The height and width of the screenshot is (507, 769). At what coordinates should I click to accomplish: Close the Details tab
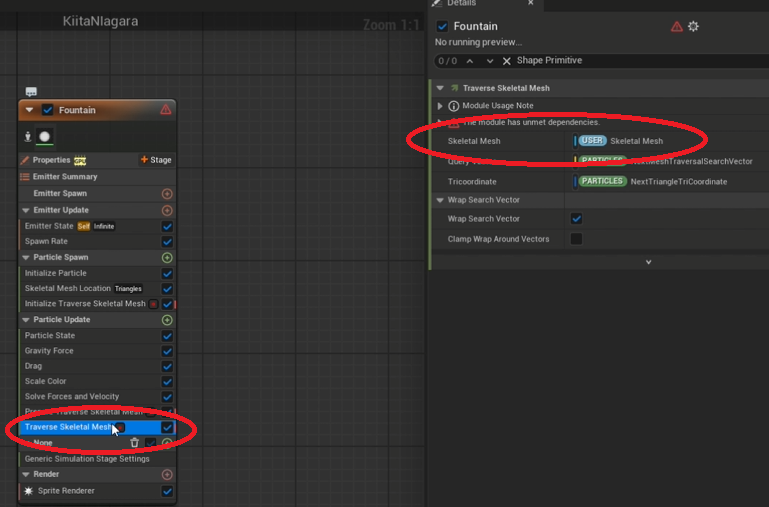(530, 3)
